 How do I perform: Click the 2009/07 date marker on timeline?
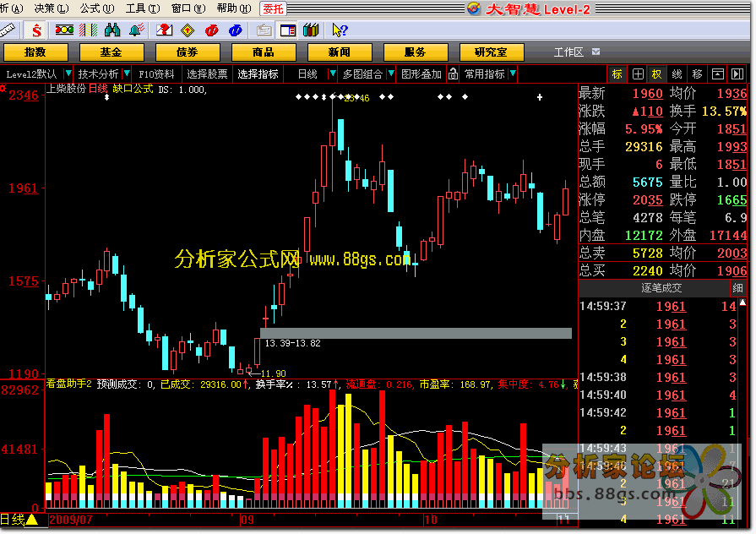[70, 520]
